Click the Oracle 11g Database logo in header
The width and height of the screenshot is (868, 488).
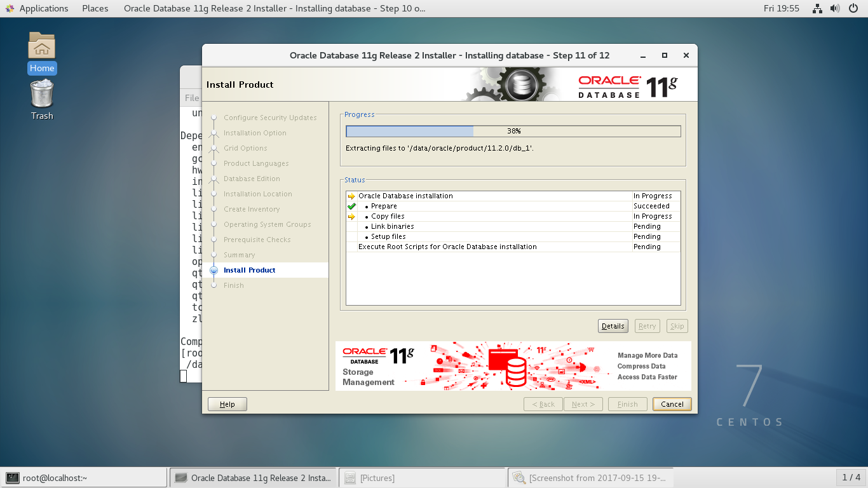(627, 86)
